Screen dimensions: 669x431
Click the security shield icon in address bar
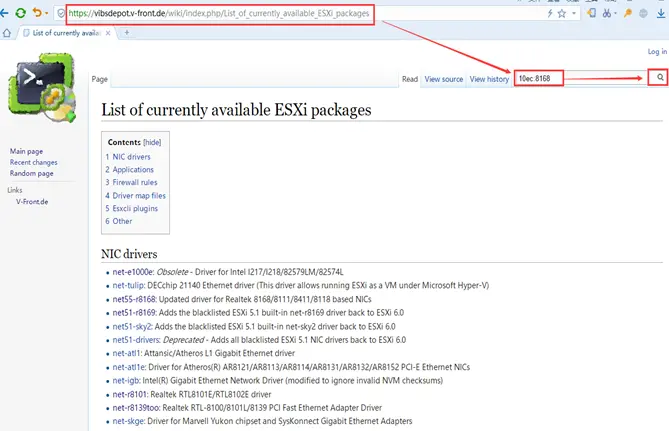[61, 14]
